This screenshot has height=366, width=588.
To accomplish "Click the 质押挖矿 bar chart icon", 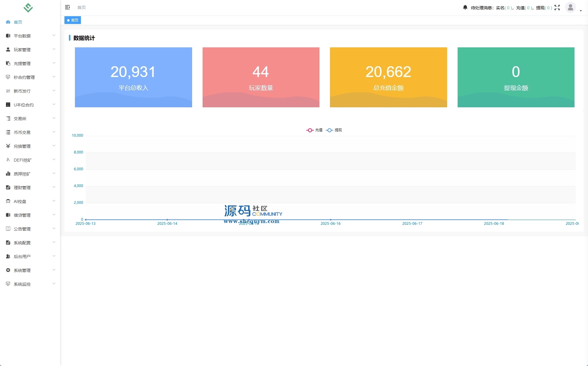I will (8, 174).
